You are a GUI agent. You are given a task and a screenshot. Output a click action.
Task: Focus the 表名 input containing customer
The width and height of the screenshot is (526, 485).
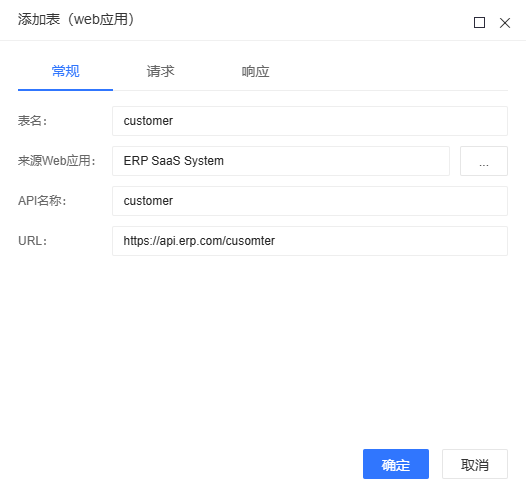[x=310, y=121]
